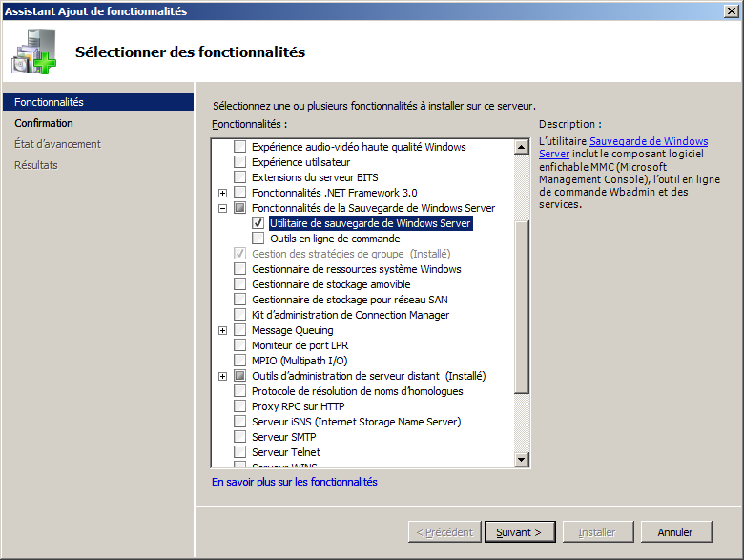Viewport: 744px width, 560px height.
Task: Expand Outils d'administration de serveur distant
Action: click(223, 376)
